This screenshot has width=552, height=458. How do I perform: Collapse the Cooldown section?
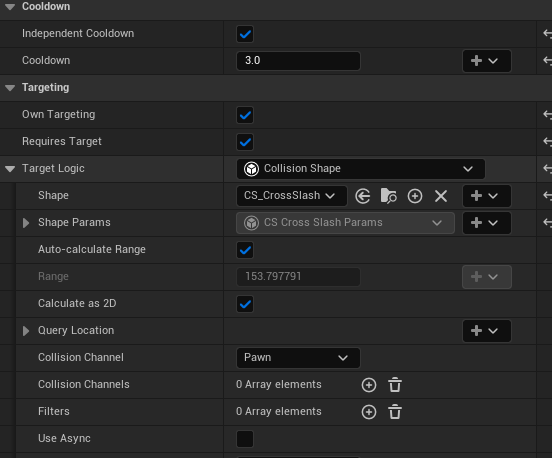point(10,7)
